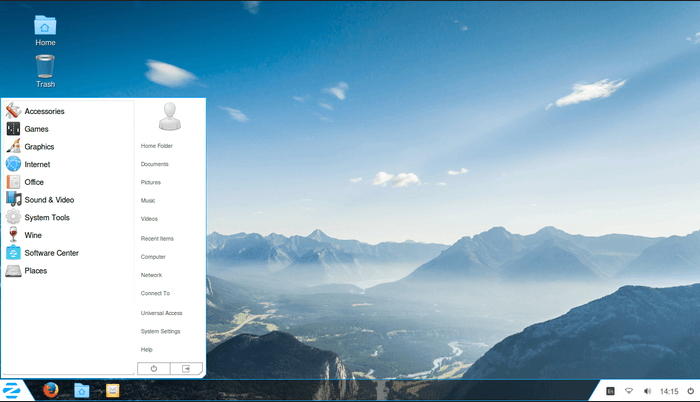
Task: Click the Wi-Fi network tray icon
Action: pyautogui.click(x=629, y=391)
